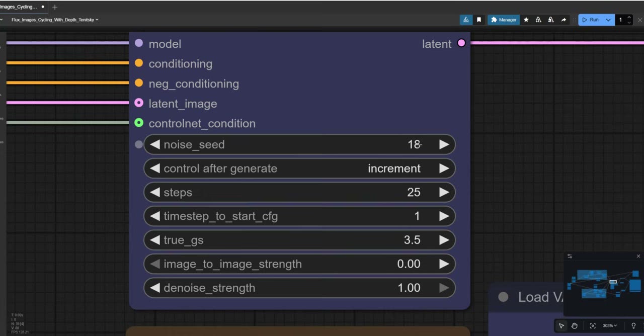Increase steps with right arrow
The width and height of the screenshot is (644, 336).
pos(444,192)
